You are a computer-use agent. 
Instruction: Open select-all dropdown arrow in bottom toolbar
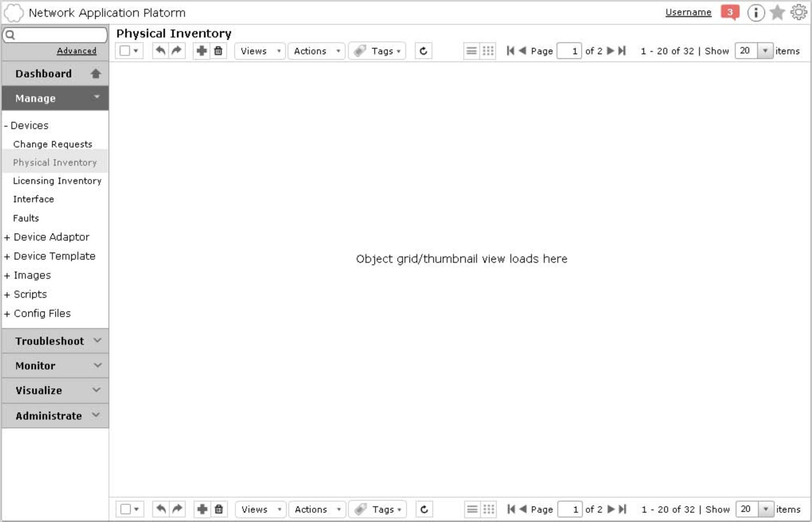pyautogui.click(x=136, y=509)
